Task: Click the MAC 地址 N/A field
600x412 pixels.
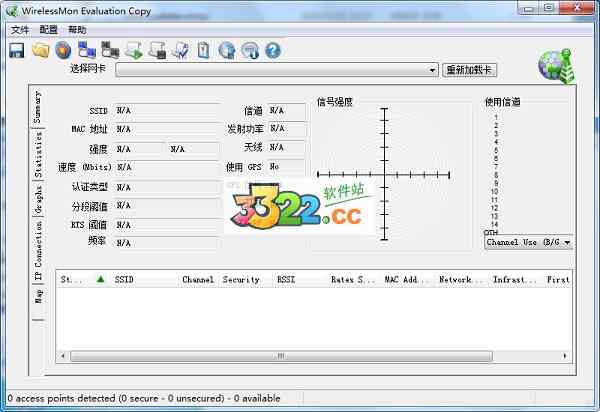Action: pos(167,129)
